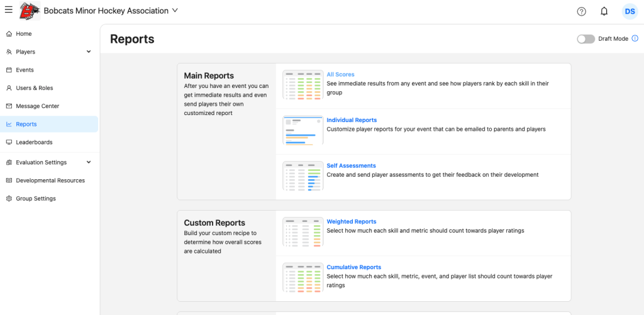Open the notifications bell
The image size is (644, 315).
[x=604, y=11]
